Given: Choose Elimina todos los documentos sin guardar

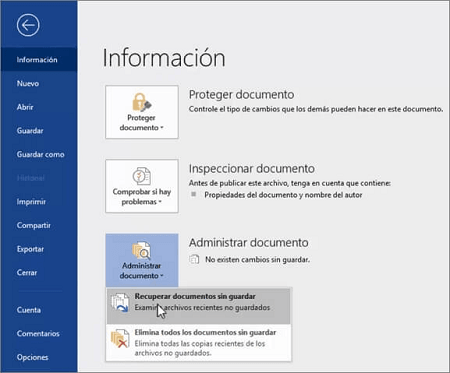Looking at the screenshot, I should [x=198, y=342].
